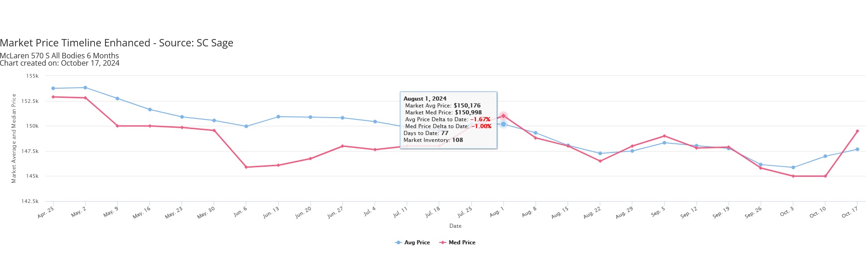The height and width of the screenshot is (265, 868).
Task: Pick the Sep. 5 median price diamond
Action: click(x=664, y=136)
